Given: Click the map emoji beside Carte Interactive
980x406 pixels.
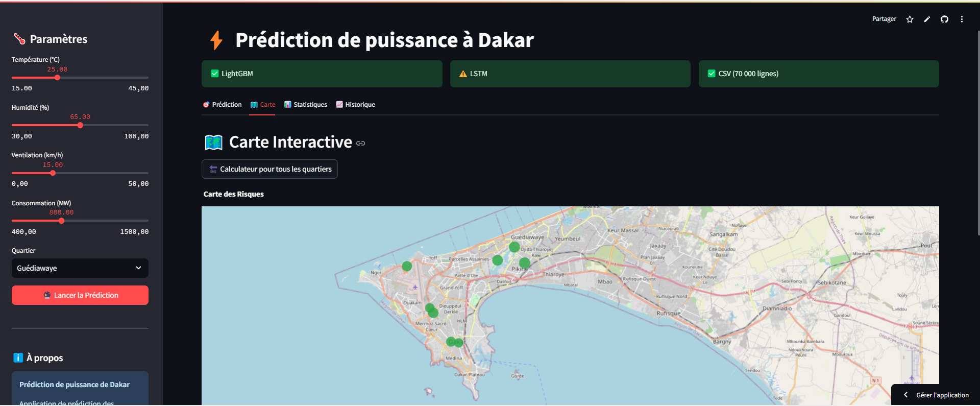Looking at the screenshot, I should 214,142.
